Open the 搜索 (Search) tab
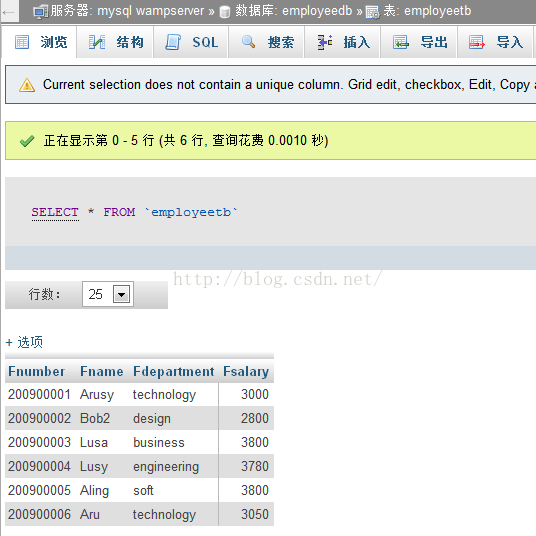 (x=267, y=42)
